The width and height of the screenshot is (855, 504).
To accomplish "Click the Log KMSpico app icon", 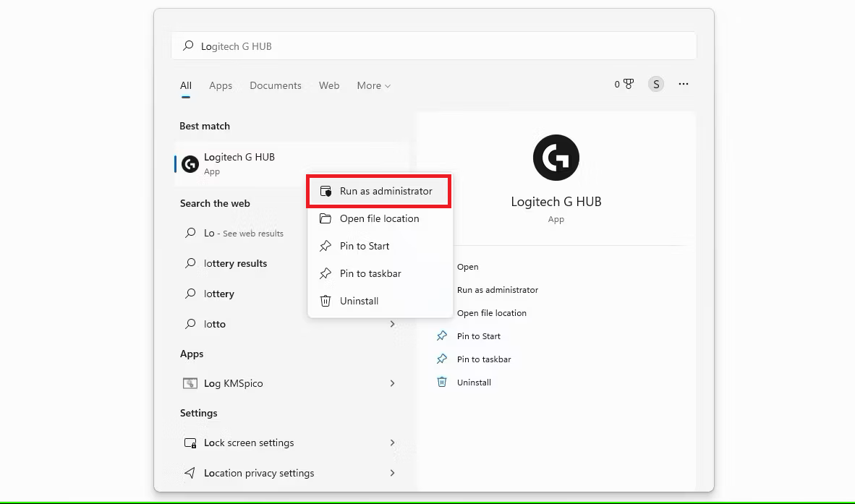I will (190, 383).
